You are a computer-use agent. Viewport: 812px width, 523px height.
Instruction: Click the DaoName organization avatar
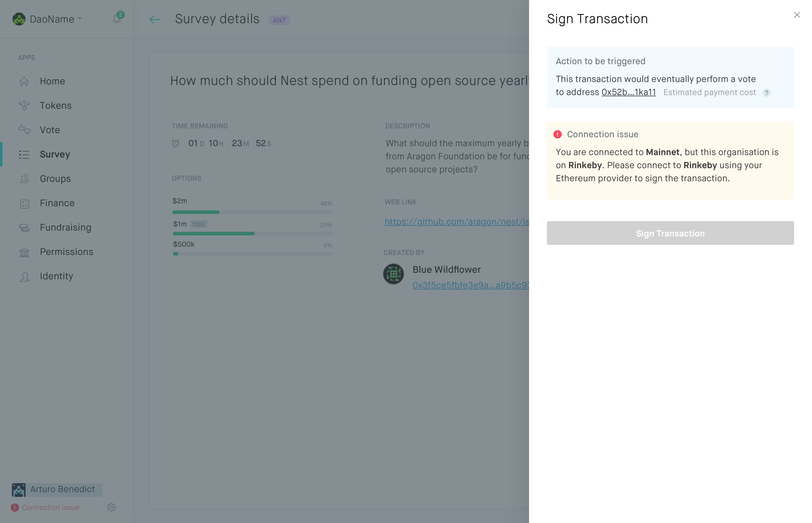click(19, 19)
